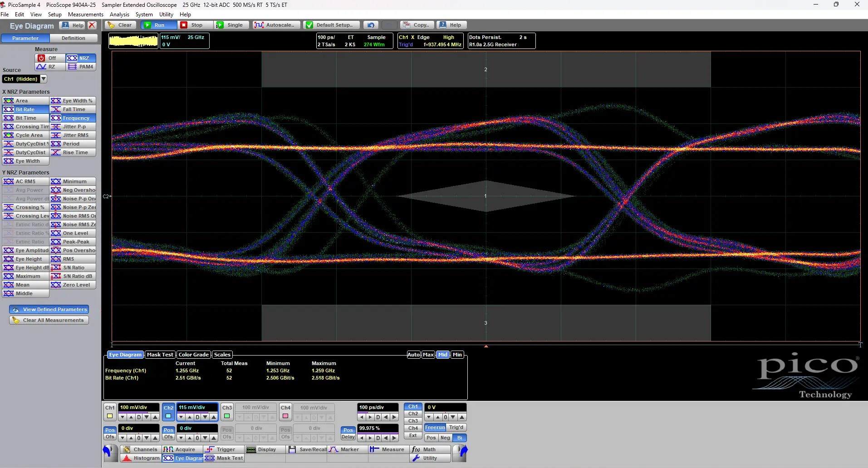Open the Display menu

click(265, 449)
